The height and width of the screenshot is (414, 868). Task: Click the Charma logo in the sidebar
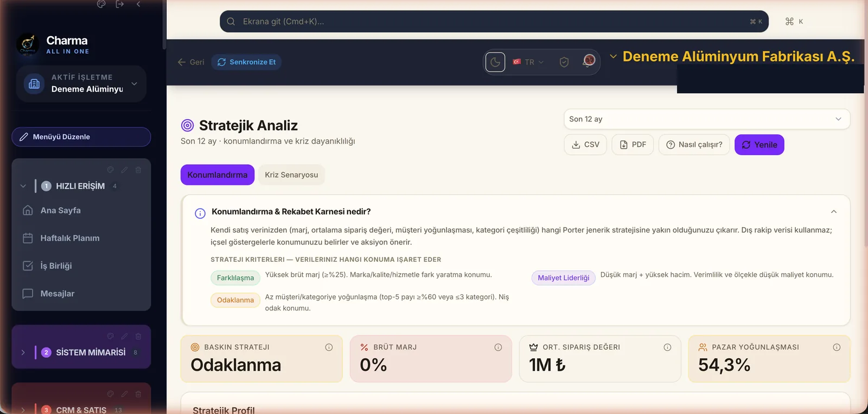(x=28, y=44)
